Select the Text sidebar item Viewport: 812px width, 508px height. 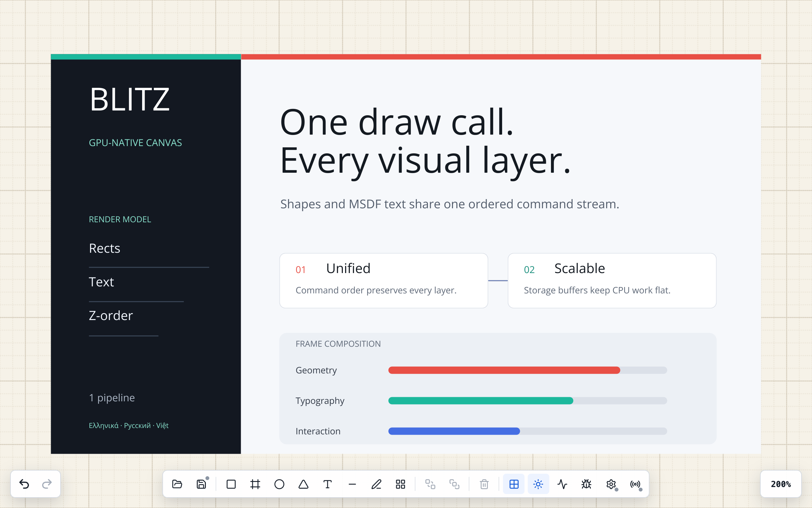pyautogui.click(x=101, y=282)
